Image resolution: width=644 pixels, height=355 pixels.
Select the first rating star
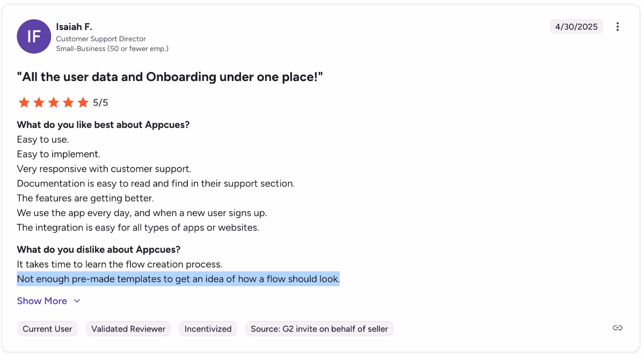tap(24, 102)
